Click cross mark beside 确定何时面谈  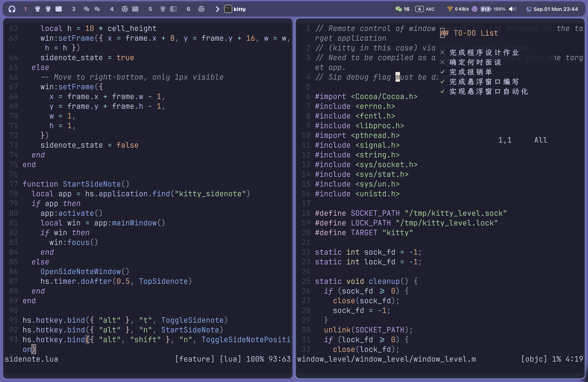pyautogui.click(x=443, y=62)
